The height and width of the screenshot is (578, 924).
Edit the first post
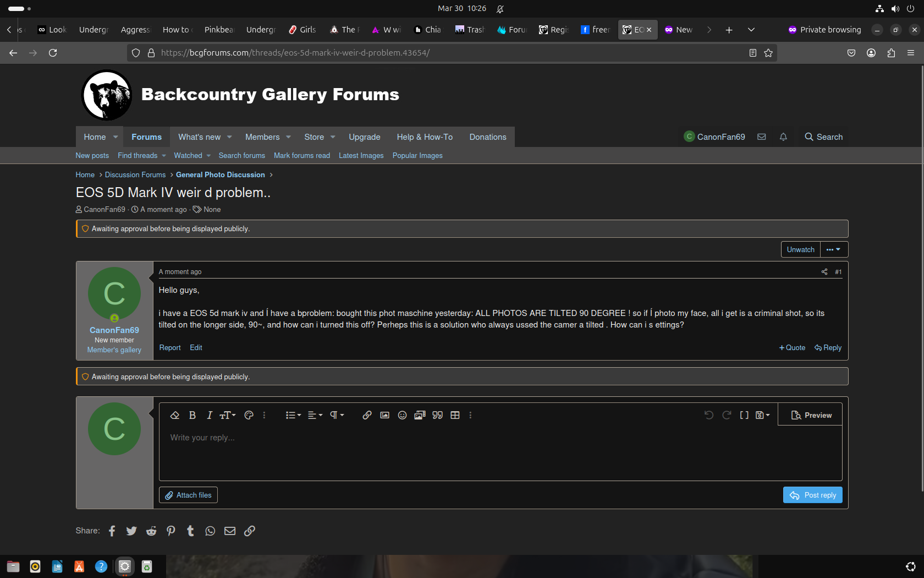(196, 347)
